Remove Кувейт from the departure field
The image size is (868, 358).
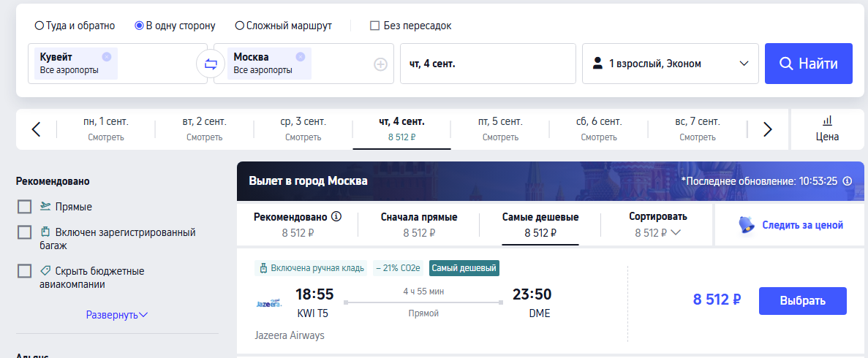[x=107, y=56]
